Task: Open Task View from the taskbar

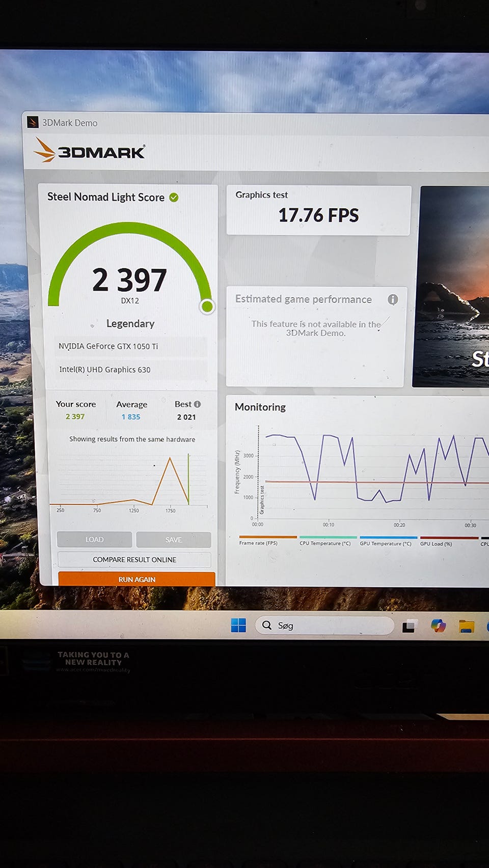Action: [x=410, y=626]
